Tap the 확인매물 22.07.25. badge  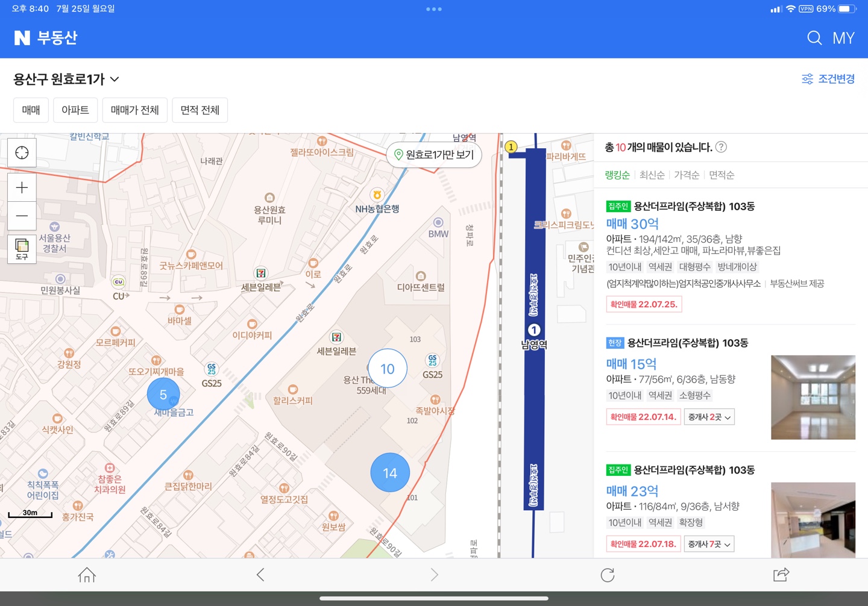(x=644, y=304)
